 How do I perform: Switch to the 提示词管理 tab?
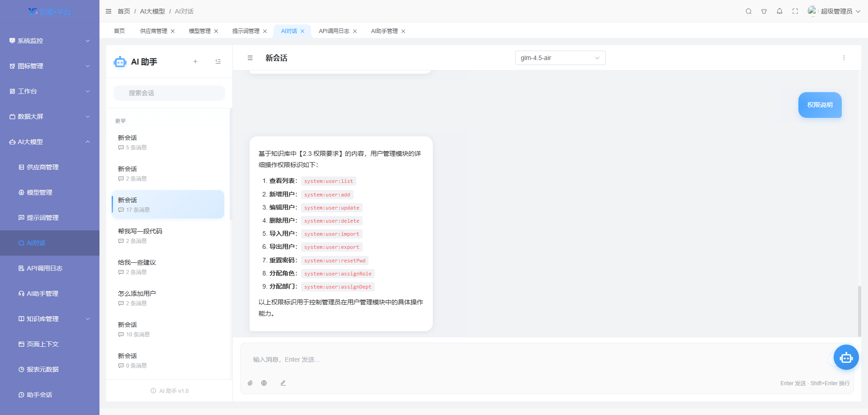click(x=246, y=31)
